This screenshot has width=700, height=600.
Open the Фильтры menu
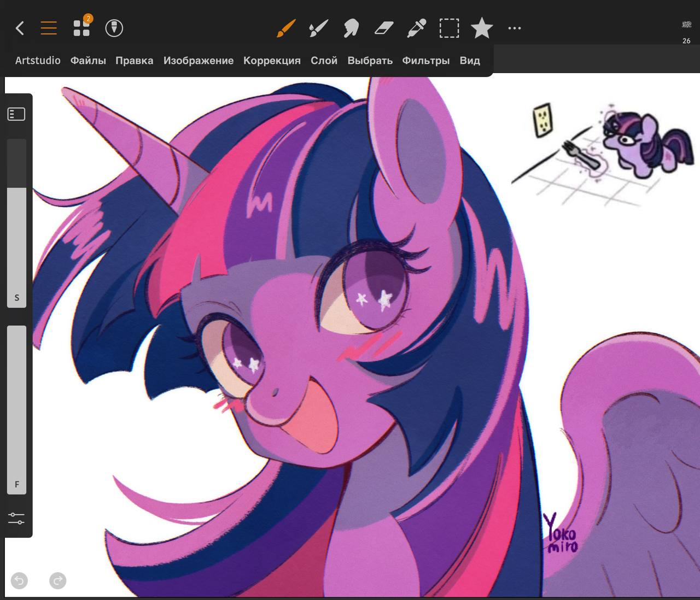point(425,61)
